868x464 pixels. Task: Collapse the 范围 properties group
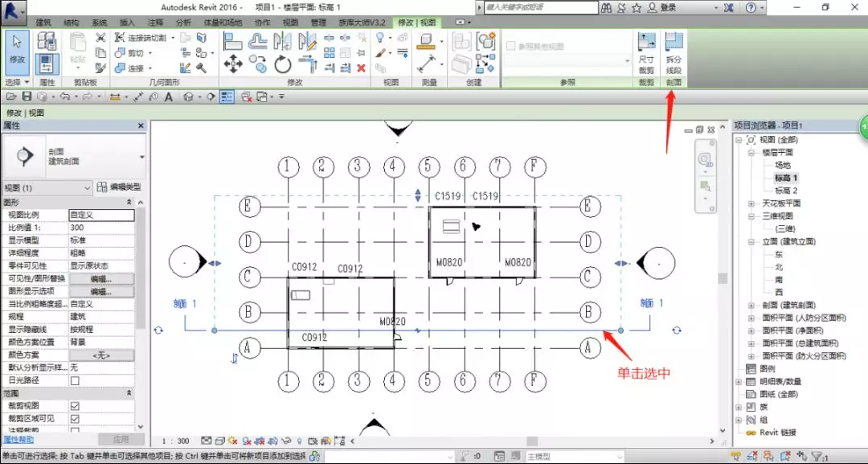[x=129, y=393]
